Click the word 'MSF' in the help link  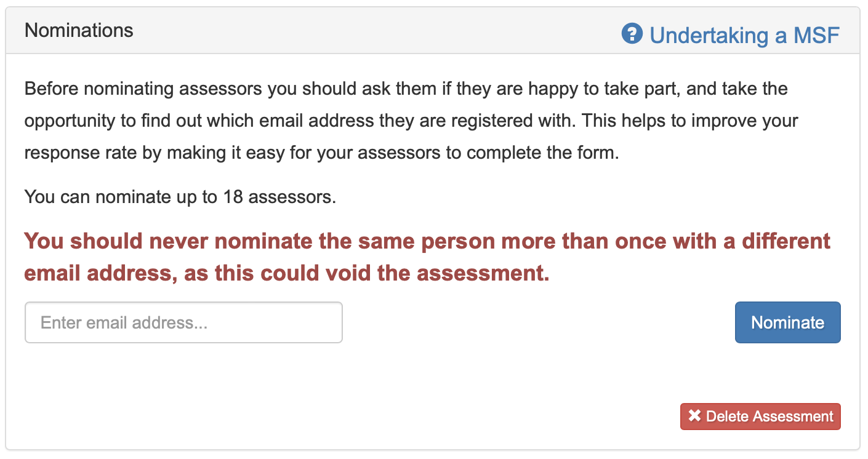click(816, 35)
